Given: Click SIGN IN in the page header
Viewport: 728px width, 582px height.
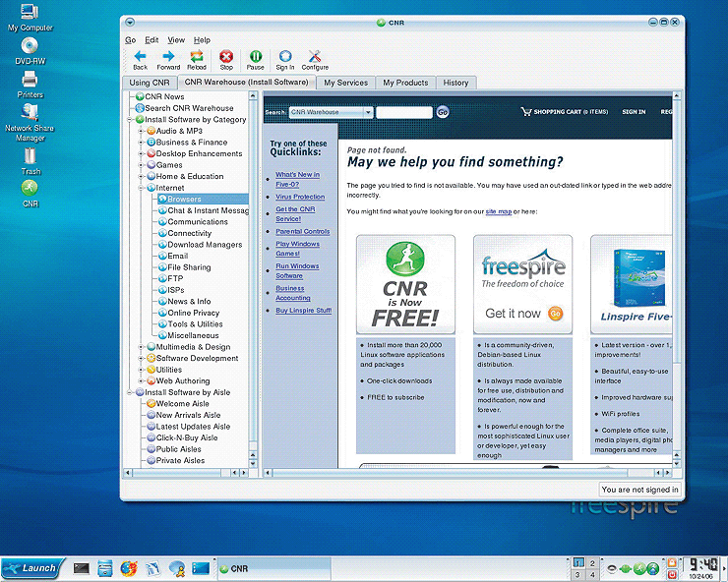Looking at the screenshot, I should pos(634,112).
